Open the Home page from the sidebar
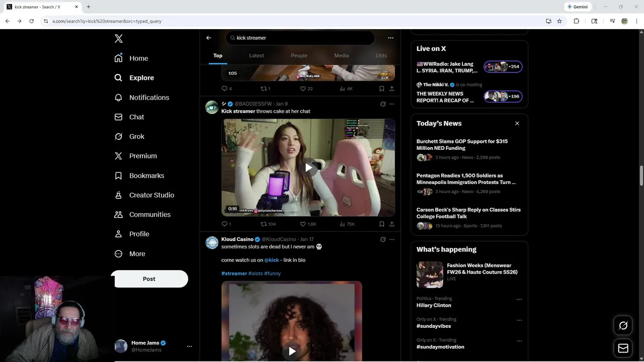 pos(131,58)
